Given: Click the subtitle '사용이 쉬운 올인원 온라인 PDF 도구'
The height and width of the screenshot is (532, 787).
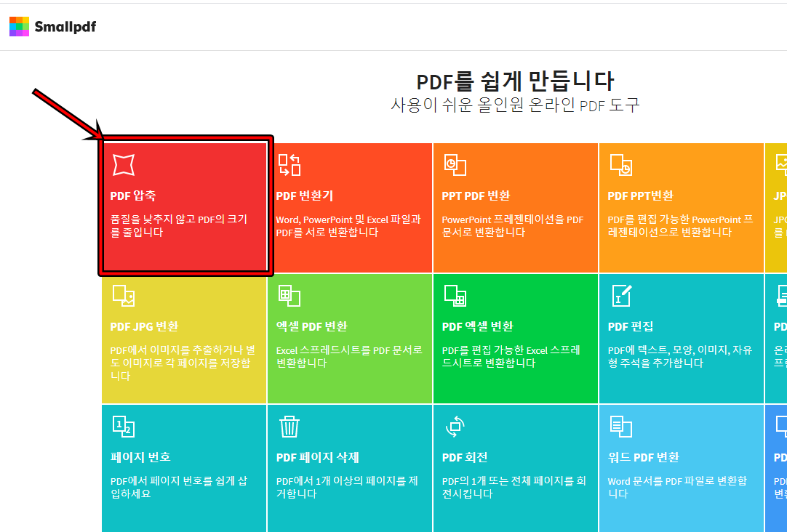Looking at the screenshot, I should 515,105.
